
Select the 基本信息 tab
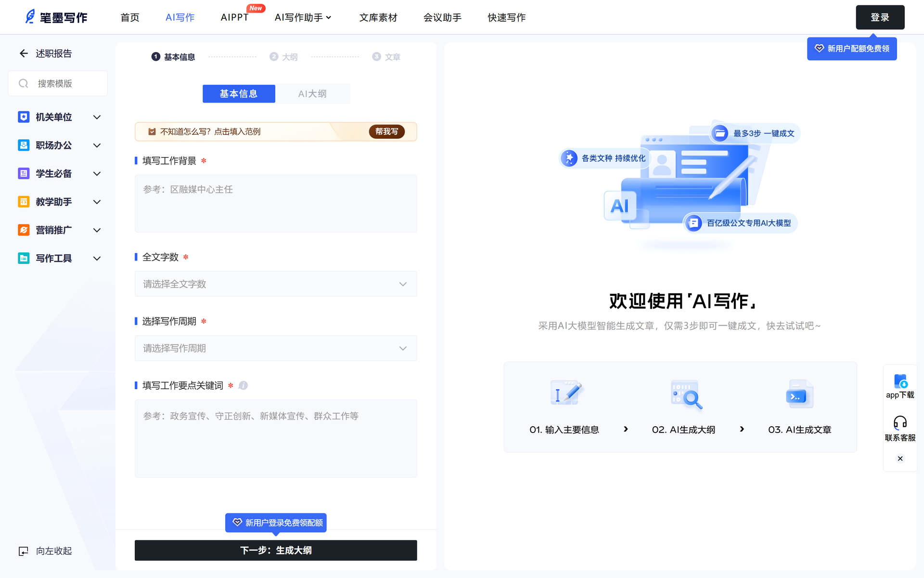(x=239, y=94)
